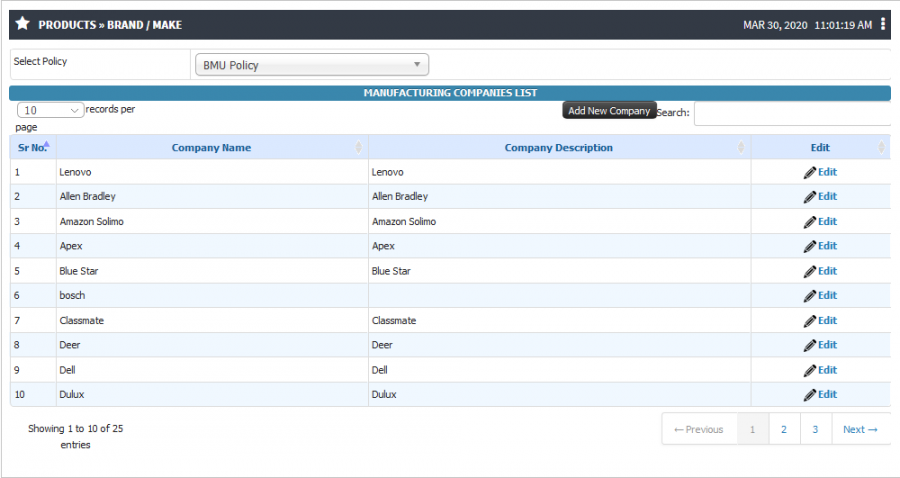Click the pencil icon in Amazon Solimo row
Image resolution: width=900 pixels, height=478 pixels.
click(x=809, y=222)
